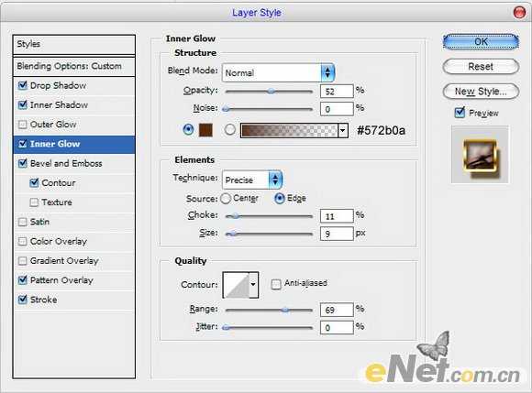532x393 pixels.
Task: Click the Choke value input field
Action: pos(337,216)
